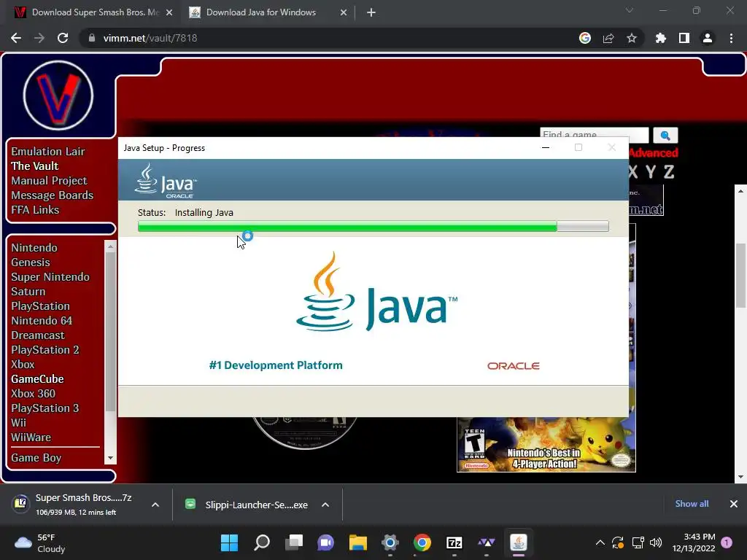Select GameCube system
The height and width of the screenshot is (560, 747).
[x=38, y=379]
